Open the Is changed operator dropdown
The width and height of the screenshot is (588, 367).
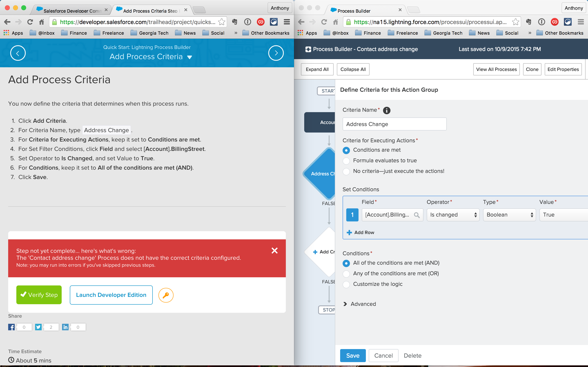click(x=453, y=215)
